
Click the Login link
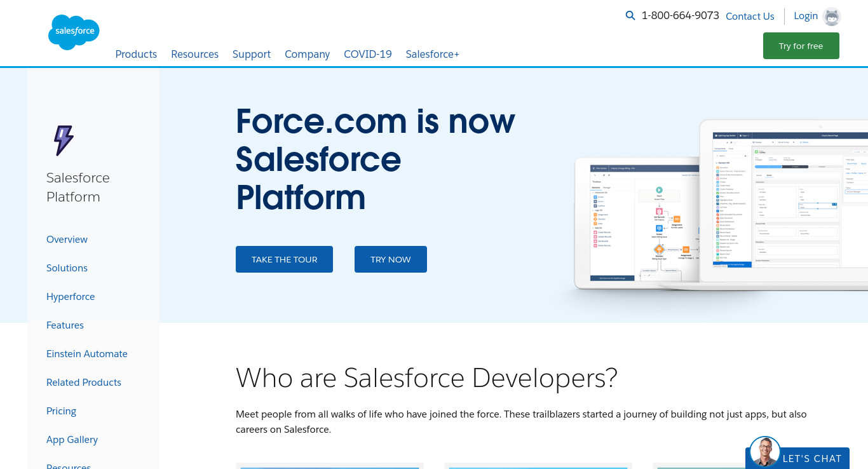(806, 16)
